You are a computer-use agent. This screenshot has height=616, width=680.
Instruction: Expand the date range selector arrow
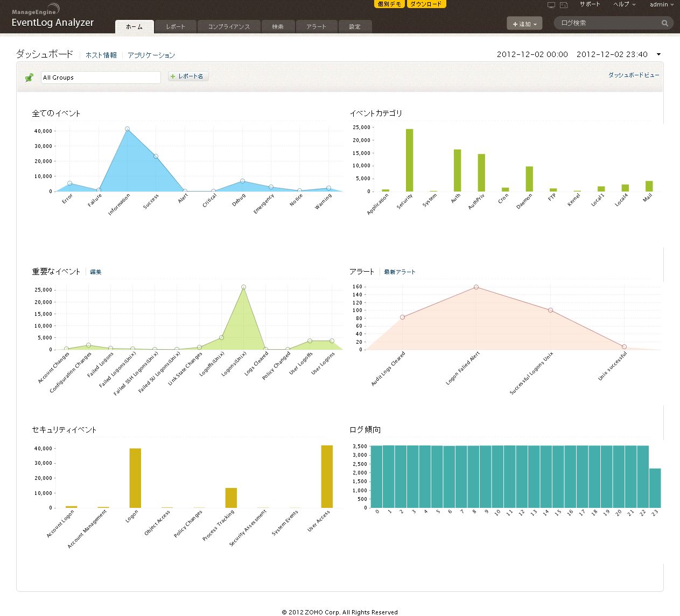[658, 54]
